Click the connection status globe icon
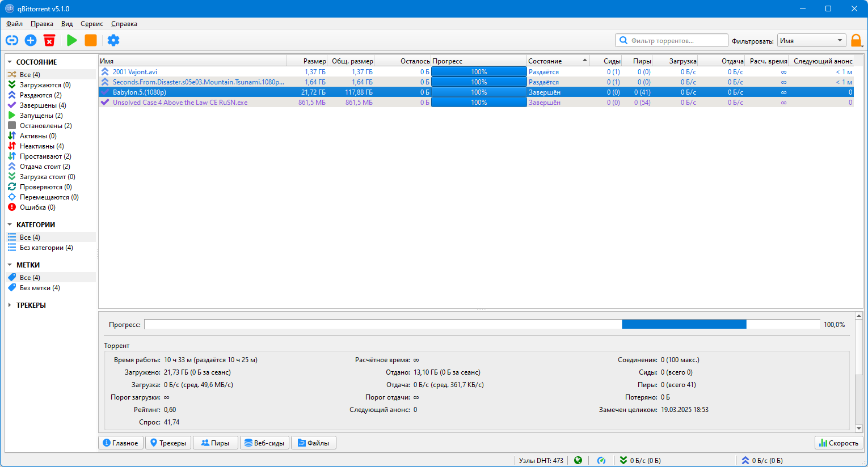 [x=578, y=460]
